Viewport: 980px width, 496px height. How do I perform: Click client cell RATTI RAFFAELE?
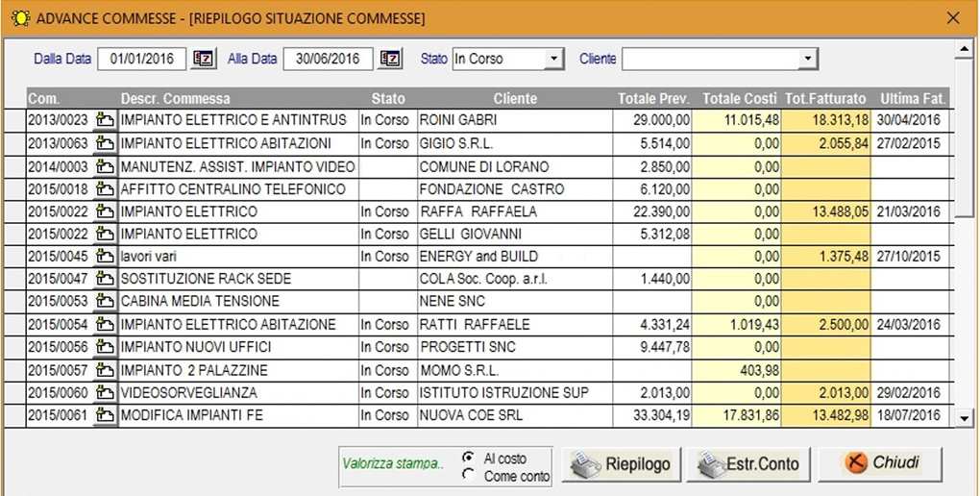(515, 325)
